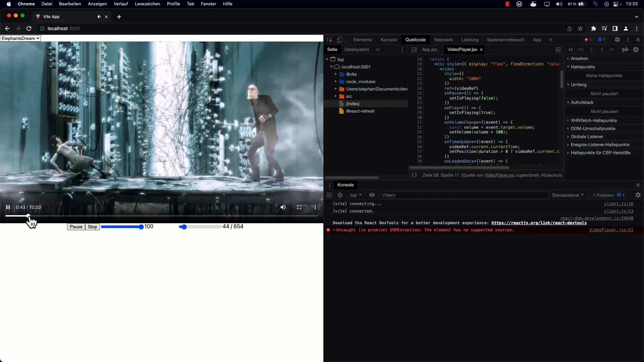Image resolution: width=644 pixels, height=362 pixels.
Task: Click the Stop button
Action: [x=92, y=226]
